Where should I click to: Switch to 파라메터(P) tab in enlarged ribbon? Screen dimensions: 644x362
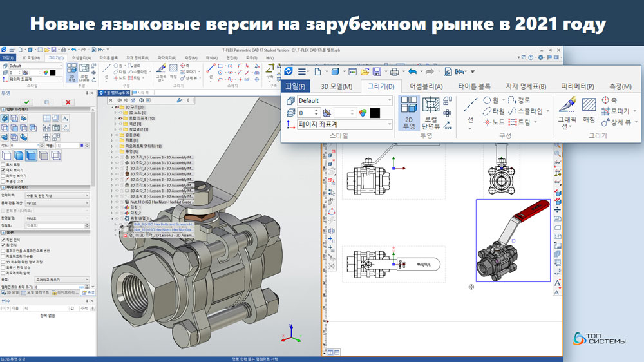point(578,86)
